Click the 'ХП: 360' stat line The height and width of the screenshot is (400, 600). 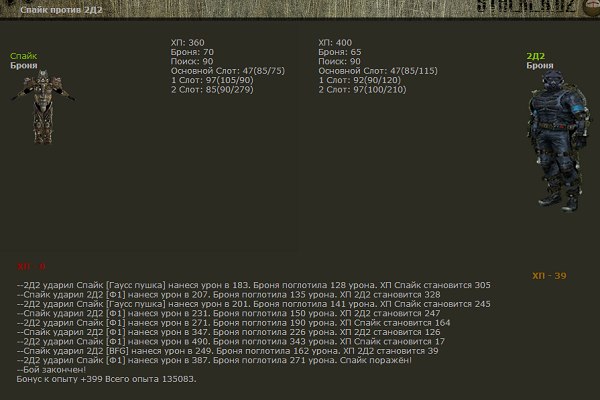pyautogui.click(x=188, y=42)
